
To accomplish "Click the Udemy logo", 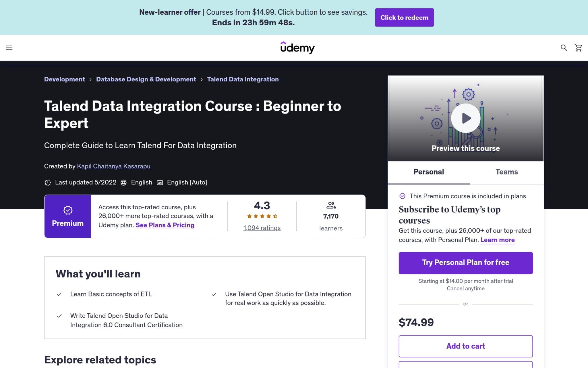I will 297,48.
